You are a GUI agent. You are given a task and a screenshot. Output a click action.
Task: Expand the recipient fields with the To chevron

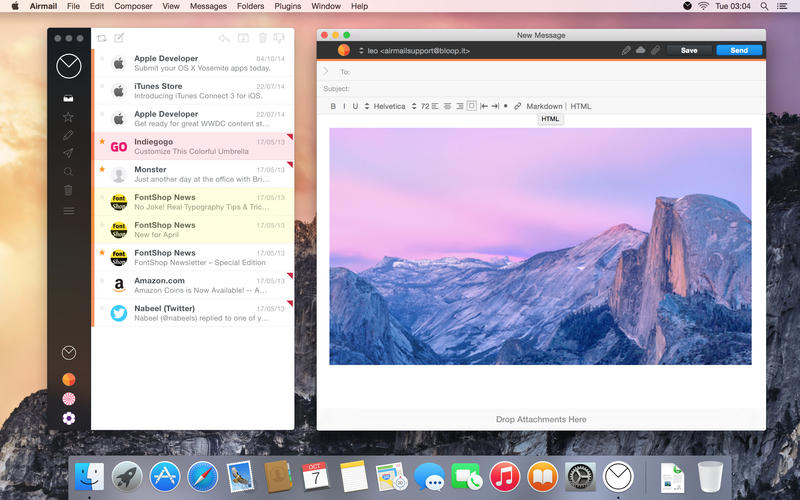click(x=326, y=71)
